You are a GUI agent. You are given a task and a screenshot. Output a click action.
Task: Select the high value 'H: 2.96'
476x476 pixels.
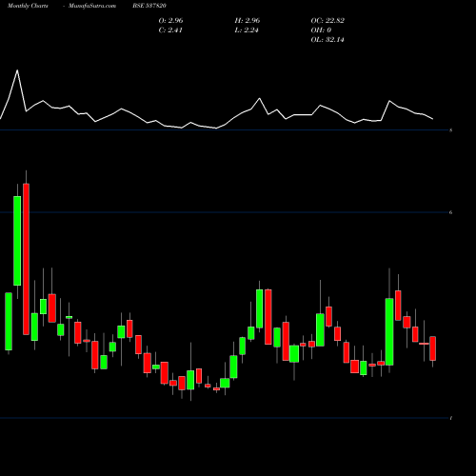[x=248, y=21]
